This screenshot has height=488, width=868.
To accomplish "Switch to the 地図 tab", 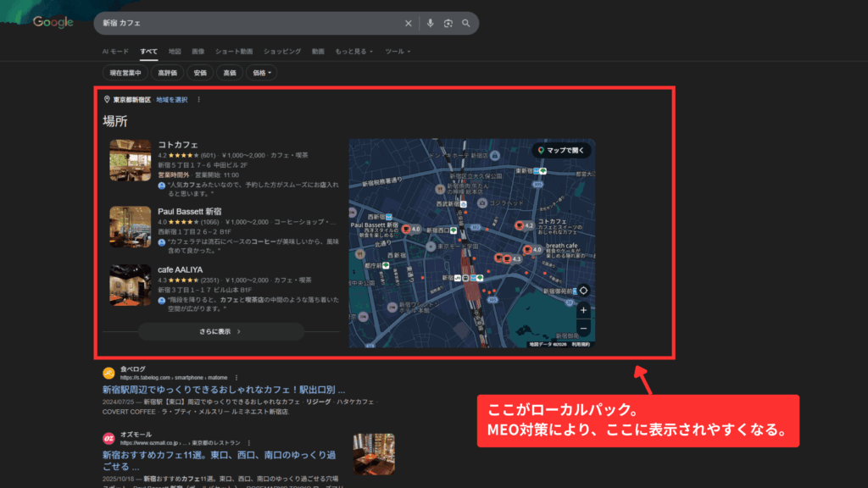I will pyautogui.click(x=174, y=51).
